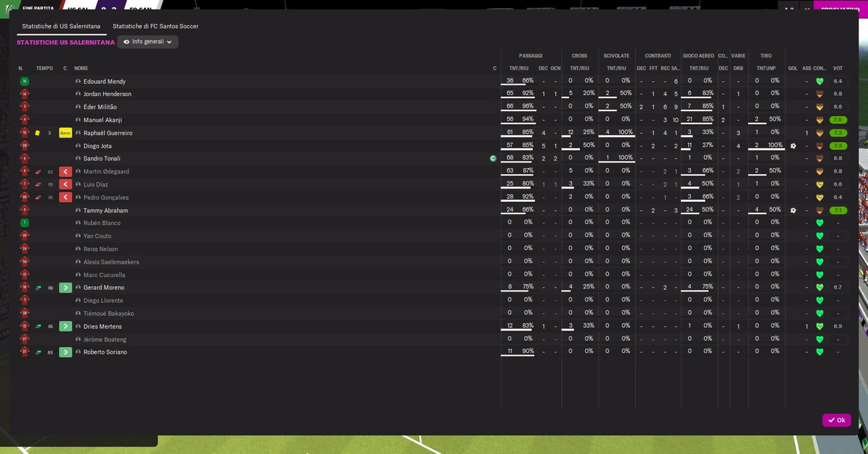The width and height of the screenshot is (868, 454).
Task: Open Manuel Akanji's player name link
Action: 102,120
